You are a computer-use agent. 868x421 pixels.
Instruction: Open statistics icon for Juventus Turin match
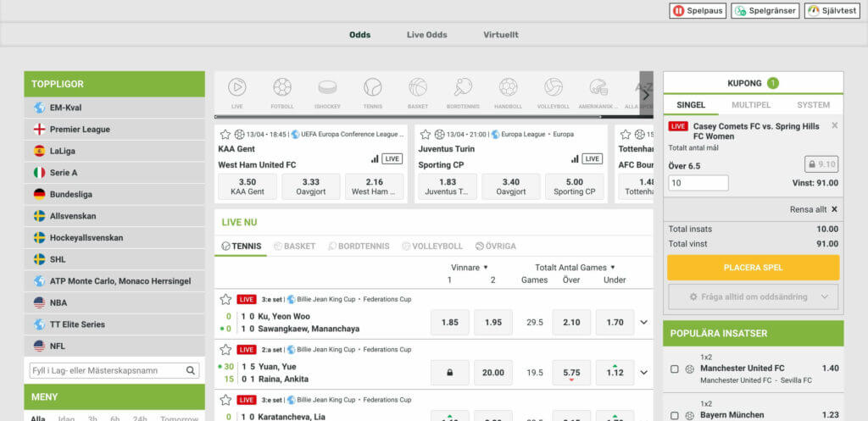point(576,158)
